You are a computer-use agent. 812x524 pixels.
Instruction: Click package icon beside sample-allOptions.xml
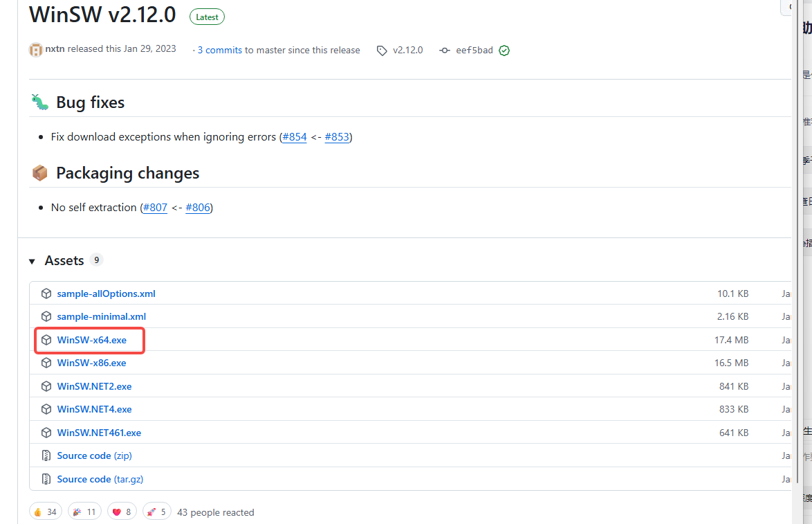[46, 293]
